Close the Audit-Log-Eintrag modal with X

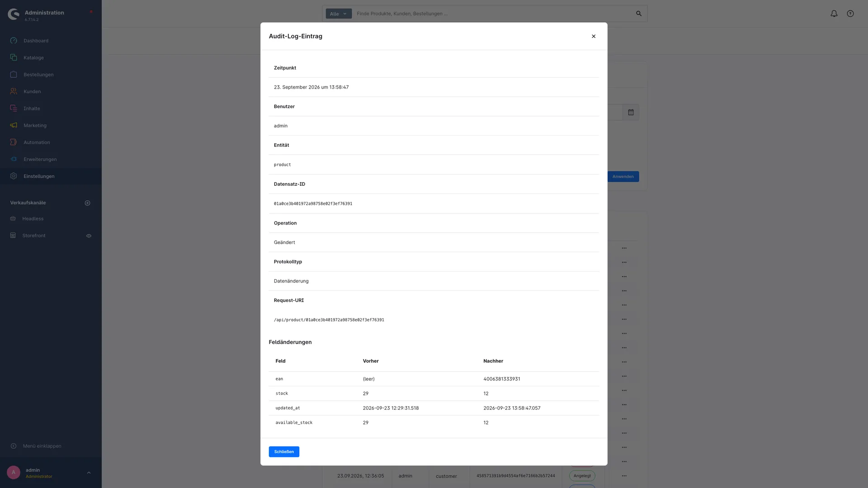(594, 36)
